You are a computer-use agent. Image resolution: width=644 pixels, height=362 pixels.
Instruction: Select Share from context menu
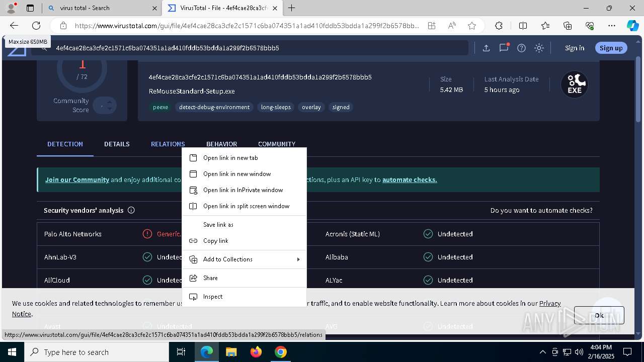click(x=244, y=278)
